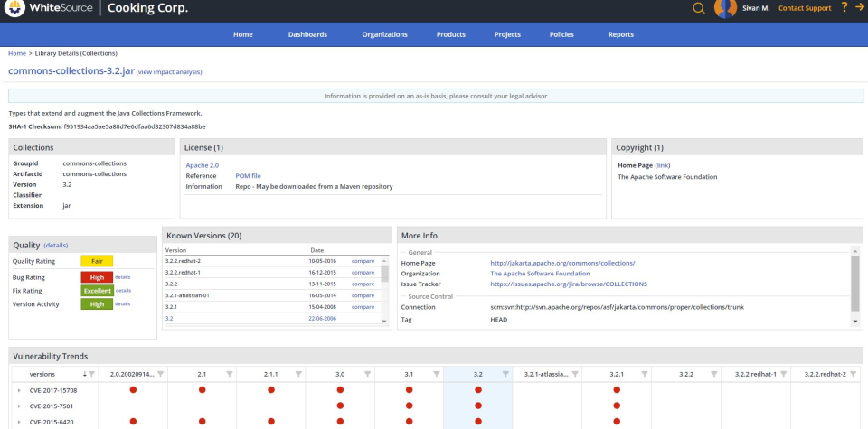Open the user avatar profile icon
Image resolution: width=868 pixels, height=429 pixels.
725,8
